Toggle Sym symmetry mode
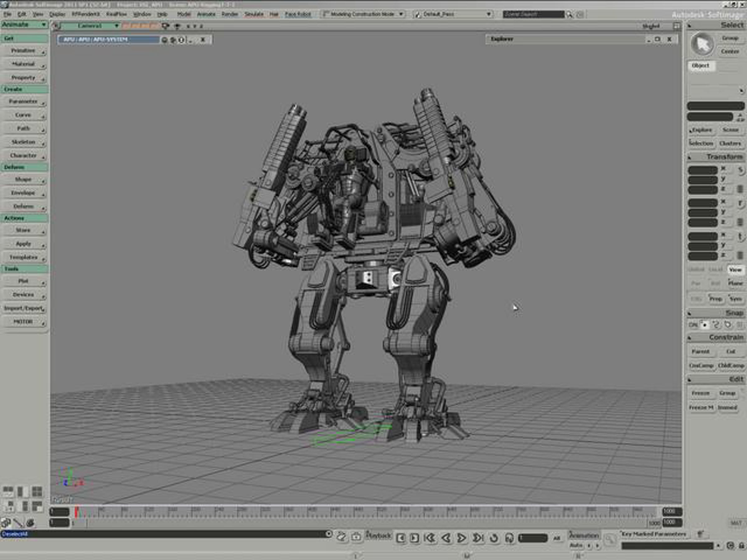The height and width of the screenshot is (560, 747). pos(735,299)
